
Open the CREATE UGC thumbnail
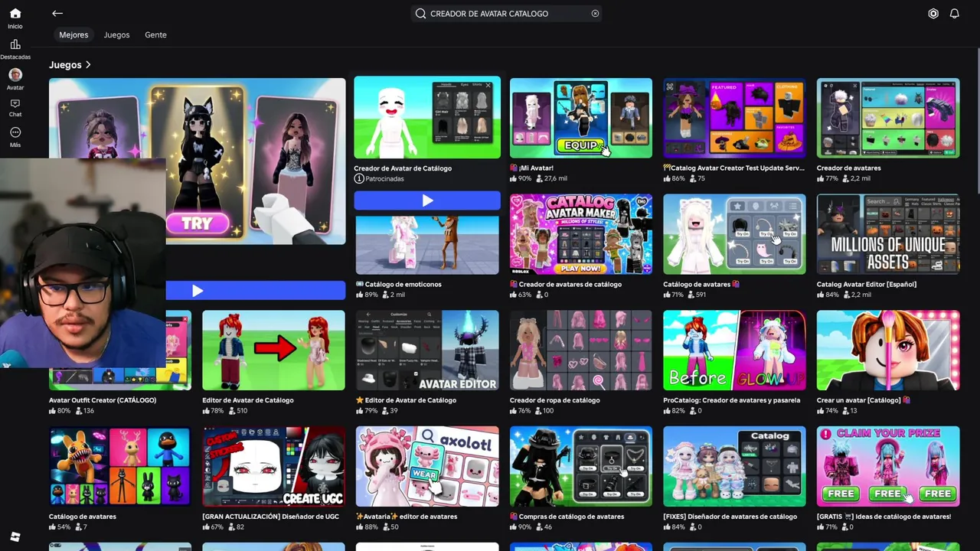273,466
